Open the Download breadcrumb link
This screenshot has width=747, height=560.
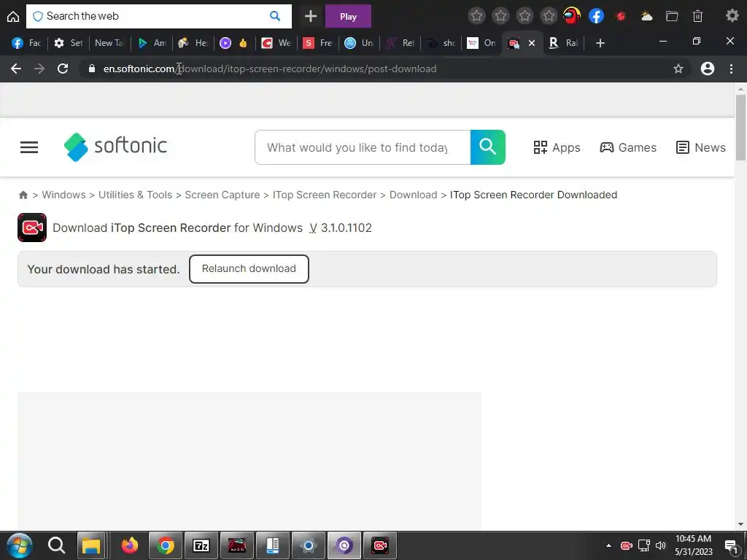(x=413, y=195)
